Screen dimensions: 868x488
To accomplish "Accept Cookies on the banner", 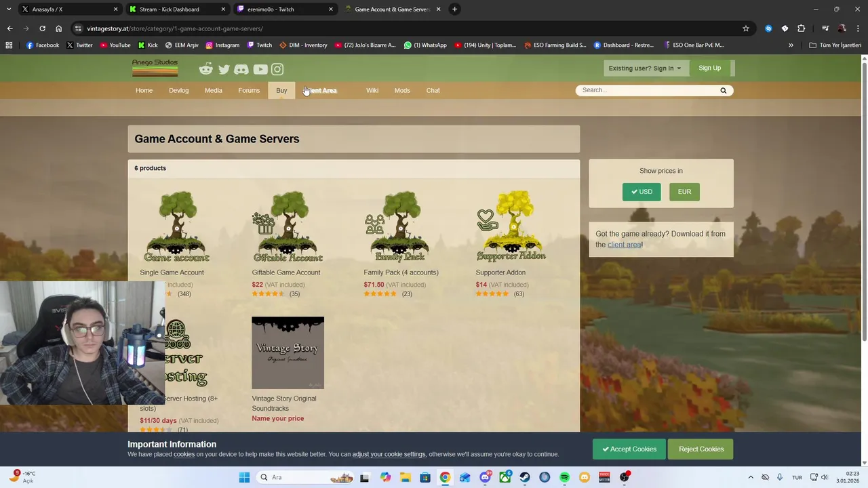I will [x=629, y=449].
